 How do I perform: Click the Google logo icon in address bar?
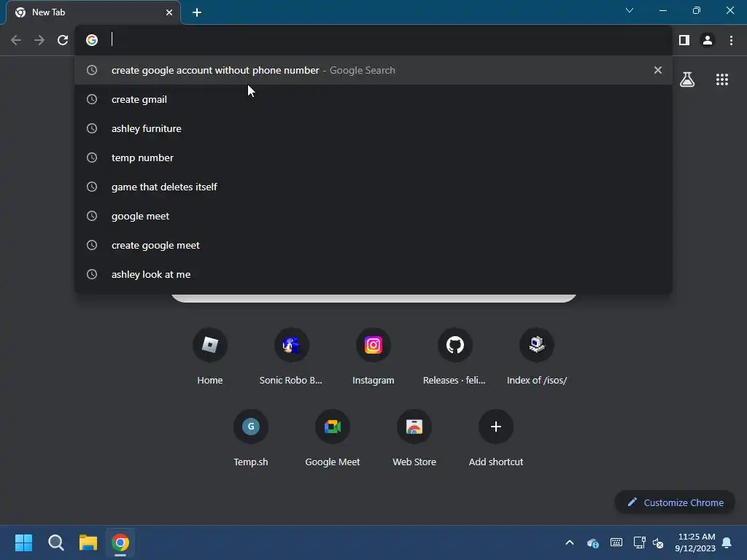click(92, 40)
